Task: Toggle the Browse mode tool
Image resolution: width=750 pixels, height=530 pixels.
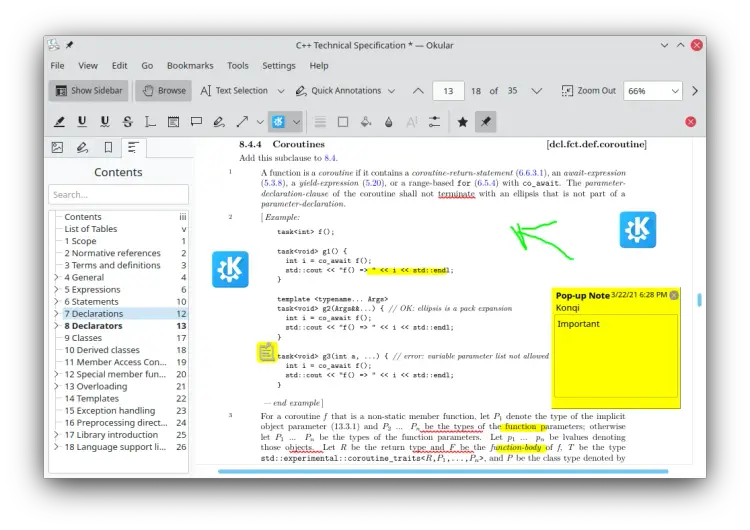Action: [x=164, y=91]
